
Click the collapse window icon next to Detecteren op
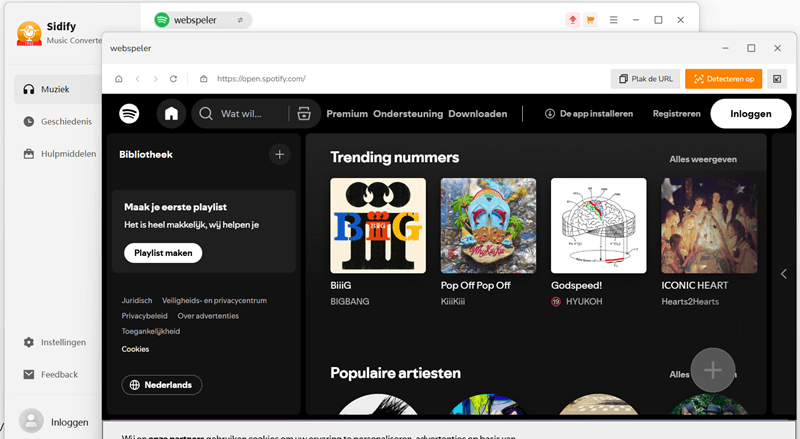[777, 79]
